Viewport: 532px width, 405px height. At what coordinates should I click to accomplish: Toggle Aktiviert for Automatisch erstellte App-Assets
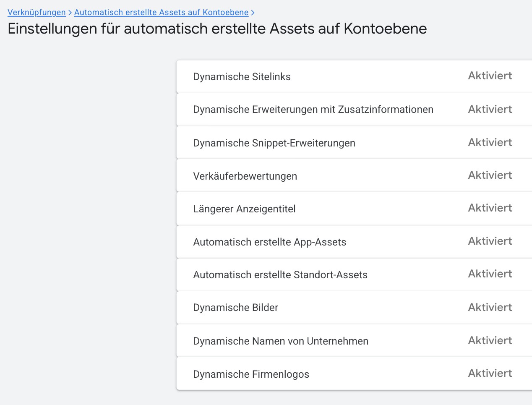[490, 241]
